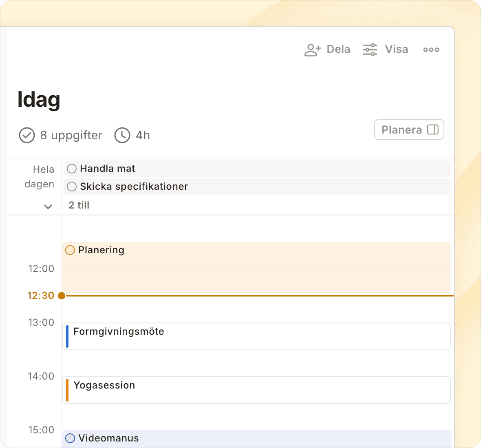Expand the '2 till' hidden tasks
Image resolution: width=481 pixels, height=448 pixels.
click(x=79, y=205)
